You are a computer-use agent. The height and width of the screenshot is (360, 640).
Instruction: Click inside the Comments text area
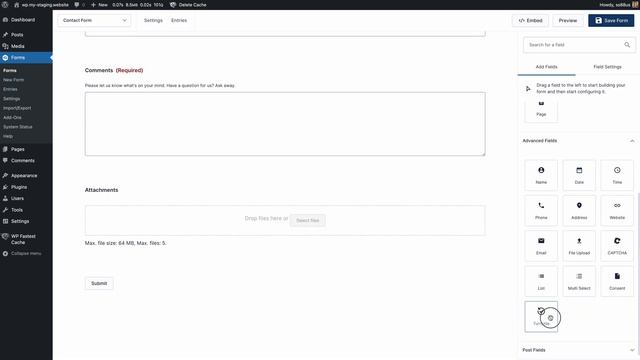coord(285,124)
